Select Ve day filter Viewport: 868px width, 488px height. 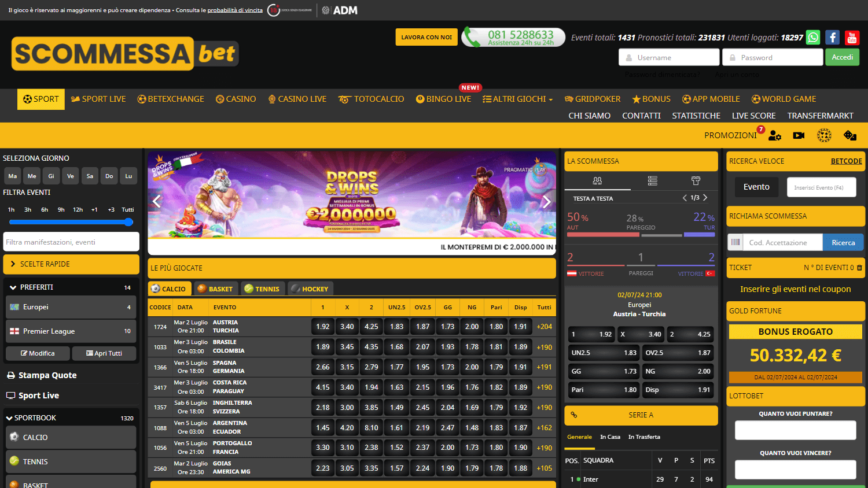(71, 176)
